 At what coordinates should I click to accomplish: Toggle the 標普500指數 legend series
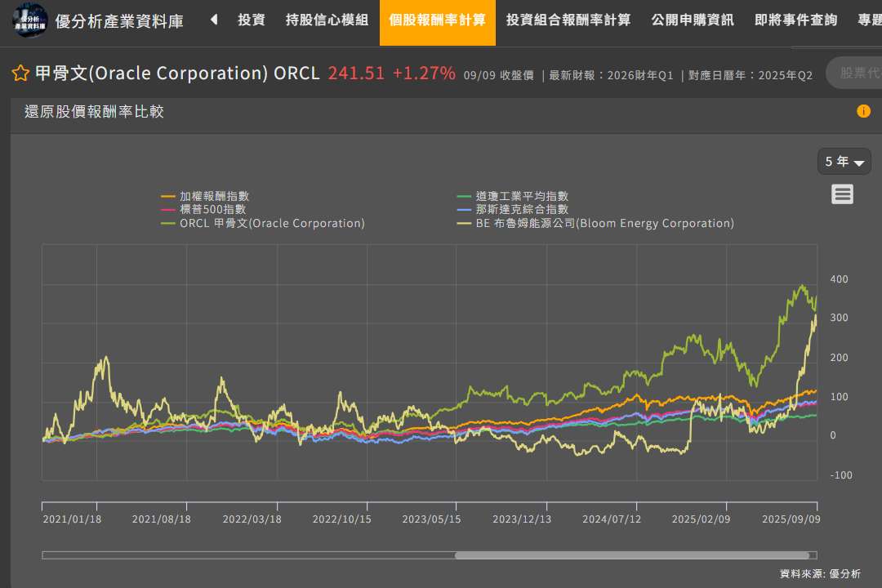pos(203,209)
